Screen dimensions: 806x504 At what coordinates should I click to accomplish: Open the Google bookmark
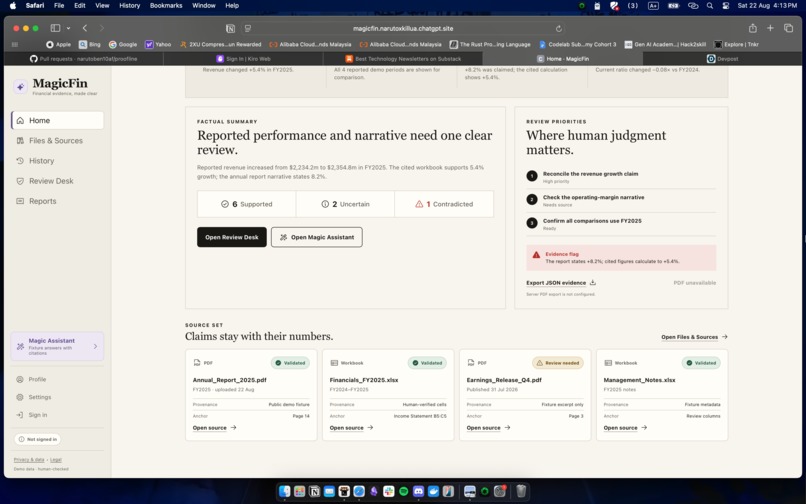coord(123,44)
